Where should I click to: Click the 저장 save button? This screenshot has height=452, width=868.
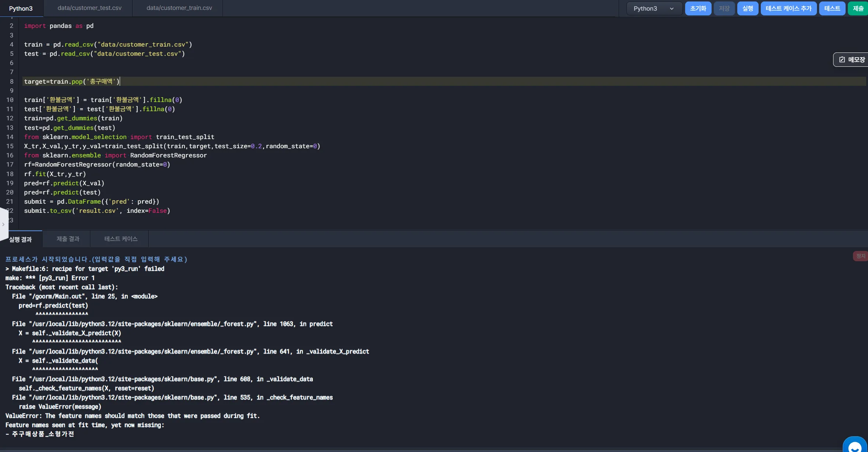click(724, 8)
